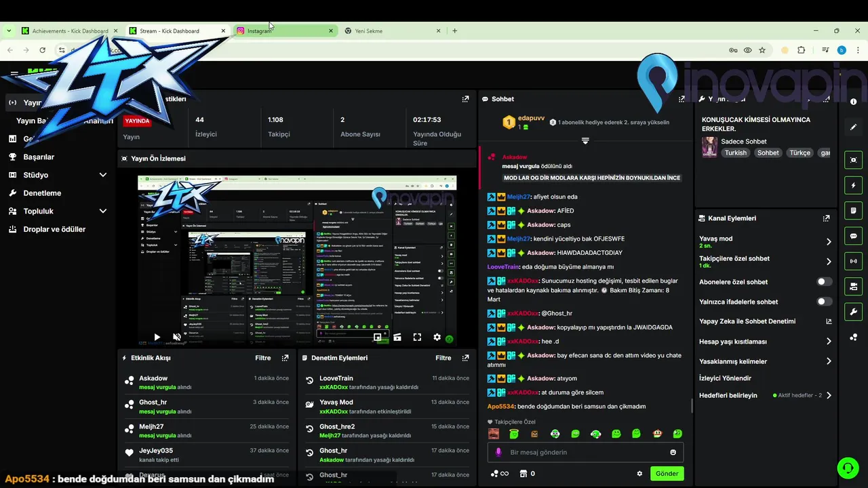Viewport: 868px width, 488px height.
Task: Toggle the broadcast signal icon in the right toolbar
Action: click(854, 261)
